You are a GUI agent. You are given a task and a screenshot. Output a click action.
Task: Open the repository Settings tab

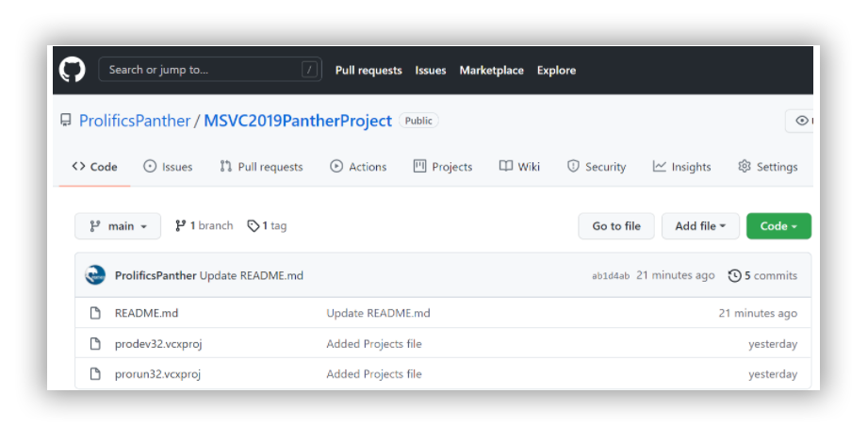tap(768, 167)
